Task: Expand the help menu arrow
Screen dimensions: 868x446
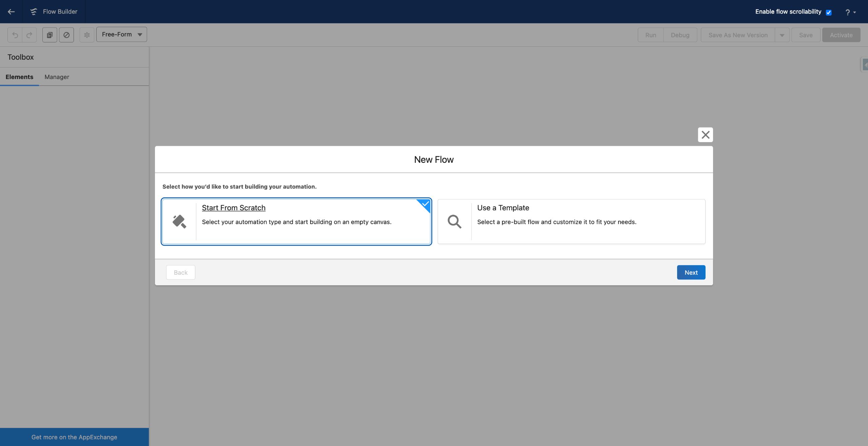Action: coord(854,12)
